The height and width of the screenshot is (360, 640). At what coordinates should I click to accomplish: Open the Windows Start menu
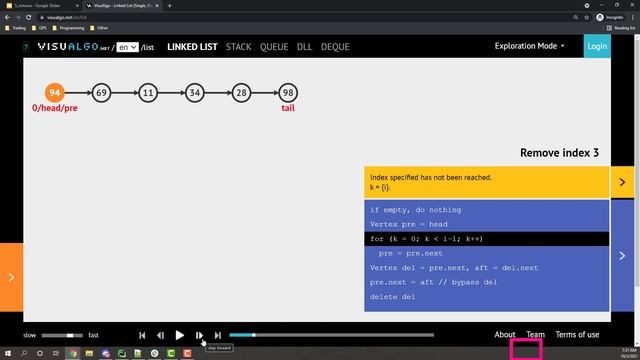(x=7, y=353)
